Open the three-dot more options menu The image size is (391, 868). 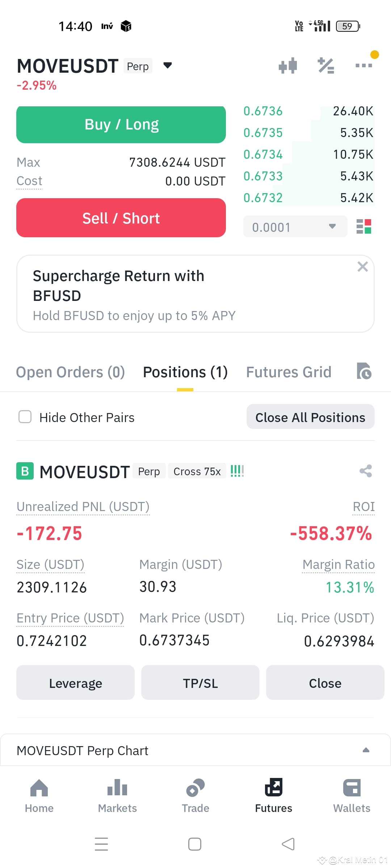(364, 65)
